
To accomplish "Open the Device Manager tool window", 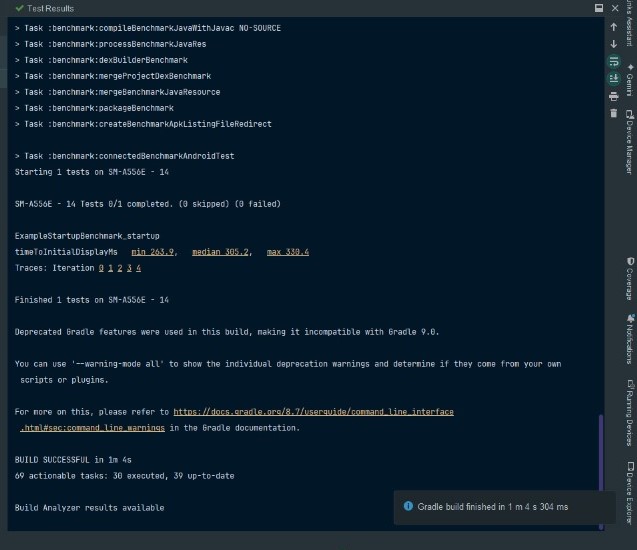I will click(629, 142).
